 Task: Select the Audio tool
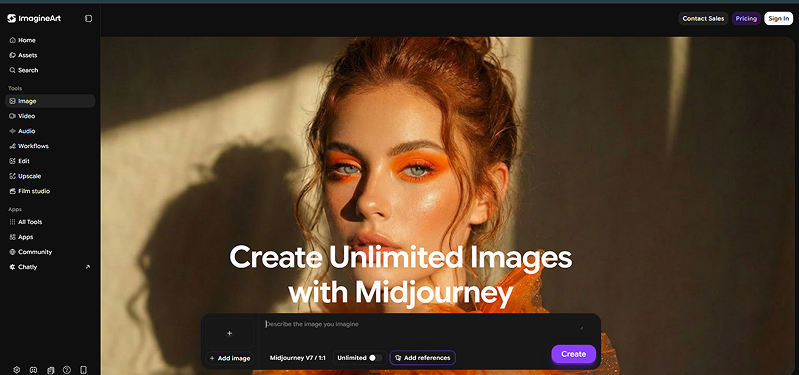point(50,131)
